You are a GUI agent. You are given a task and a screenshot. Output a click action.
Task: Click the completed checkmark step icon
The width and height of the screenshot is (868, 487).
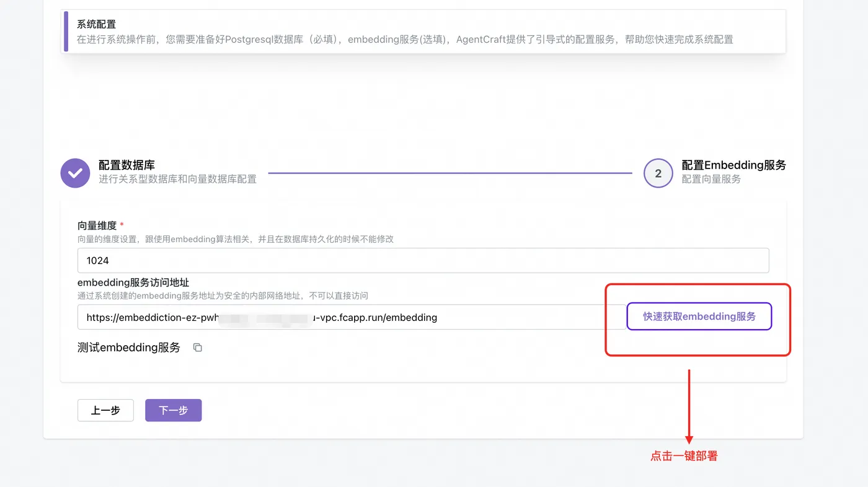click(75, 173)
